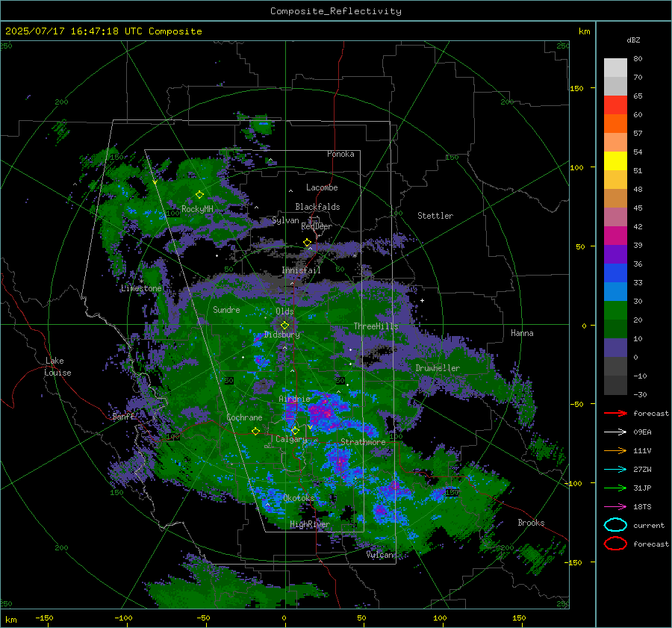The height and width of the screenshot is (628, 672).
Task: Click the yellow diamond marker above RockyMH
Action: tap(199, 195)
